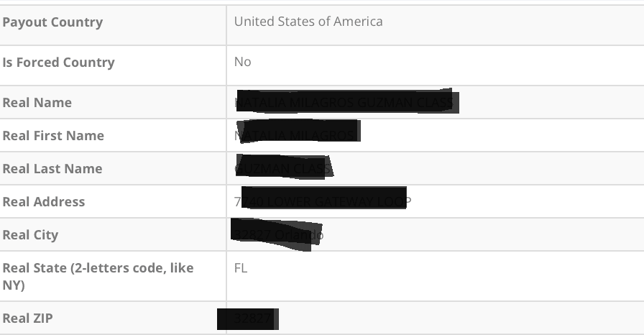
Task: Click the visible '7' starting the address
Action: click(x=237, y=202)
